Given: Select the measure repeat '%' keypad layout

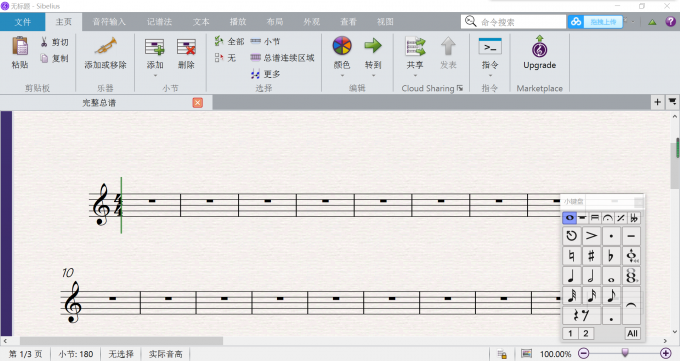Looking at the screenshot, I should click(x=621, y=218).
